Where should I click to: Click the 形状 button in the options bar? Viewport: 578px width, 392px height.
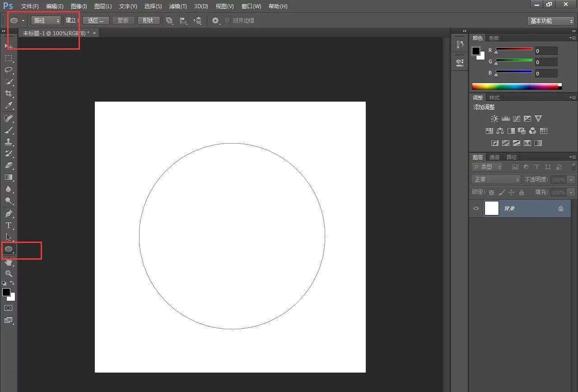(149, 20)
